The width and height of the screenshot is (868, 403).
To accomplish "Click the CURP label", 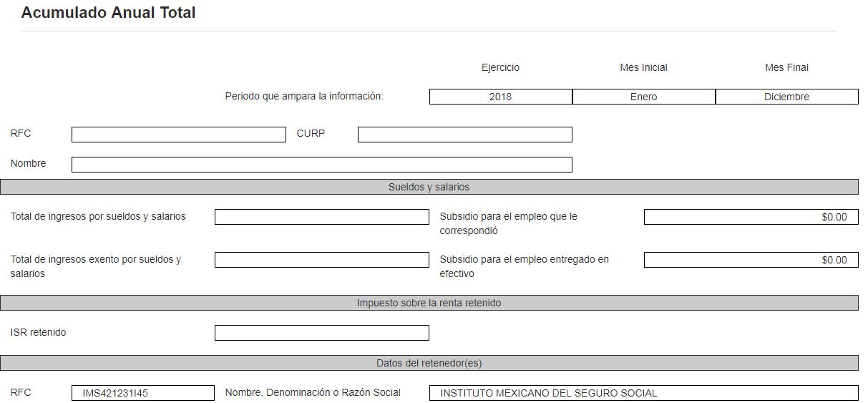I will (311, 133).
